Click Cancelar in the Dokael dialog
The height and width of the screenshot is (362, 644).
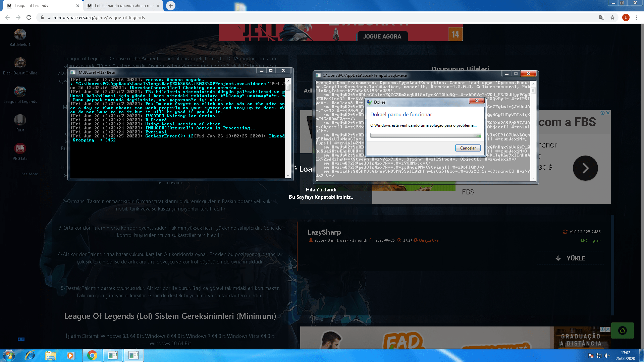pos(468,148)
